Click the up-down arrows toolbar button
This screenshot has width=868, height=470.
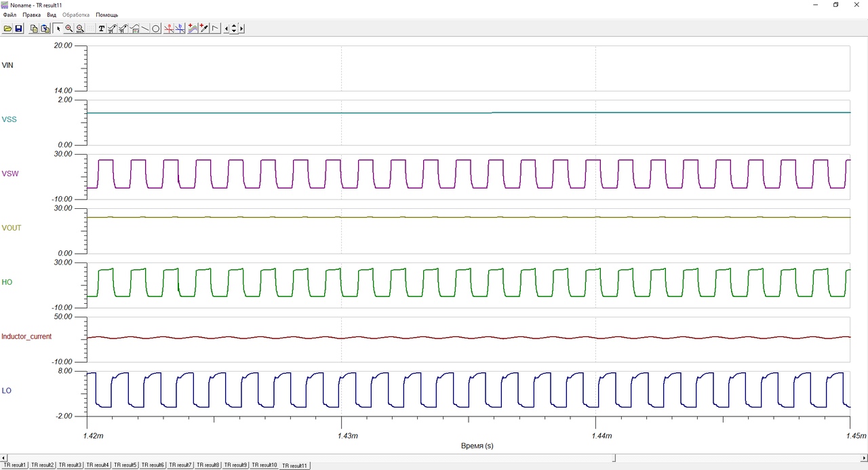coord(234,28)
